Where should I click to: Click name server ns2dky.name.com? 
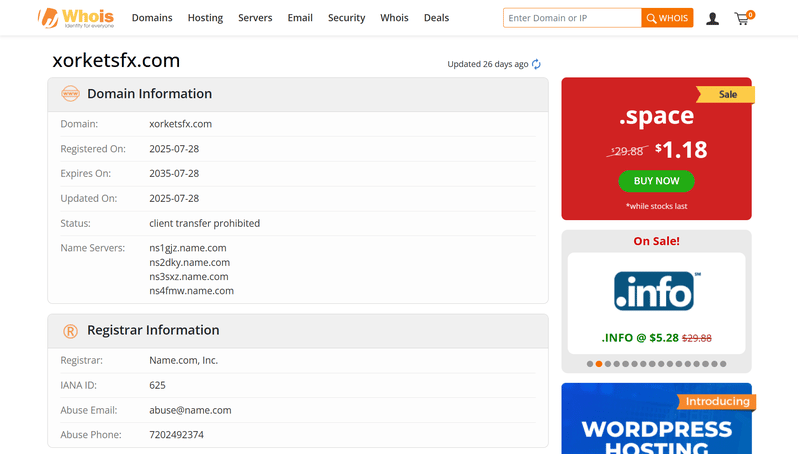[x=189, y=263]
